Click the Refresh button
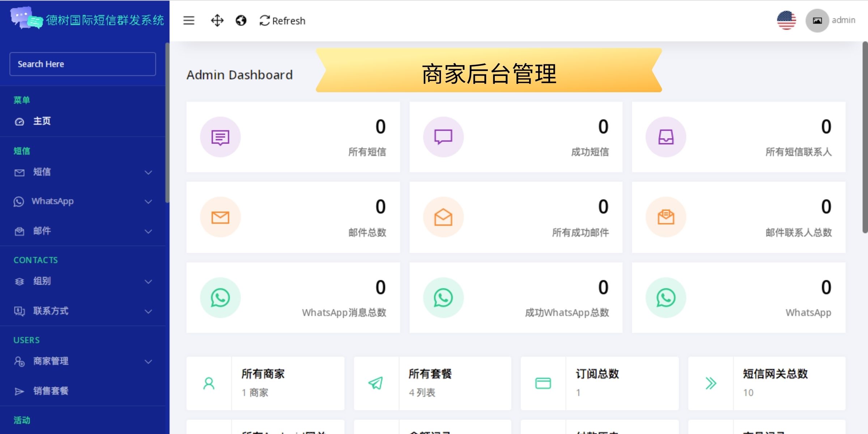Viewport: 868px width, 434px height. point(282,21)
